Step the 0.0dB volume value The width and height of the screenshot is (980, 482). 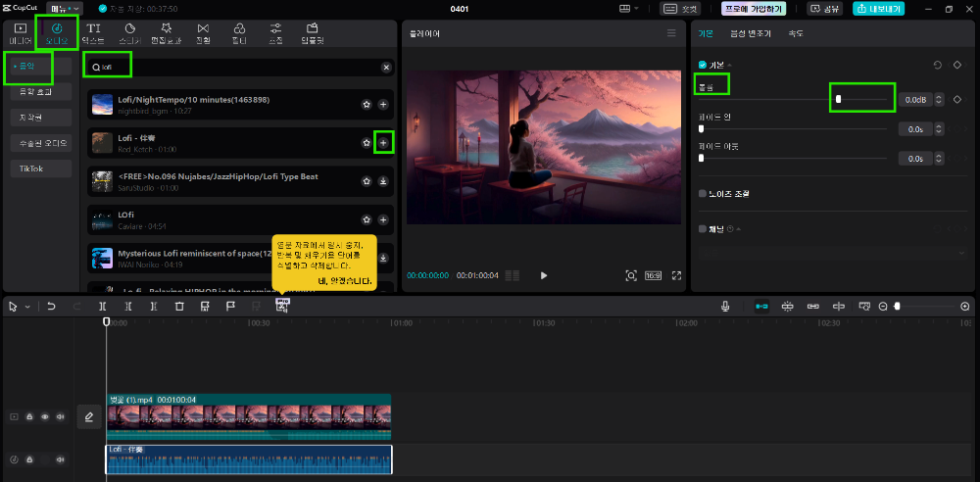pos(939,99)
